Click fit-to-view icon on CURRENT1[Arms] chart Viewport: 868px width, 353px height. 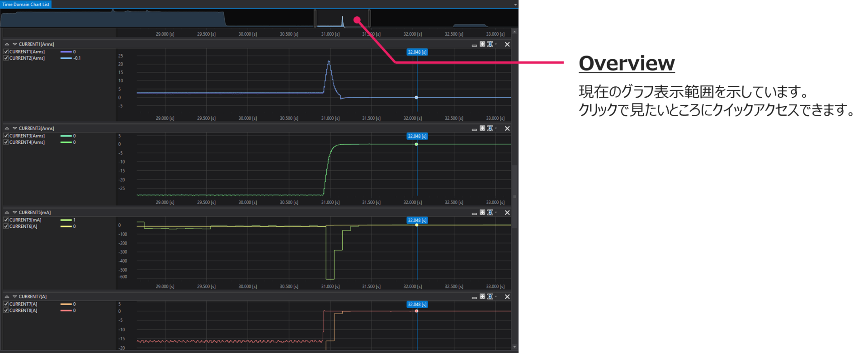482,44
